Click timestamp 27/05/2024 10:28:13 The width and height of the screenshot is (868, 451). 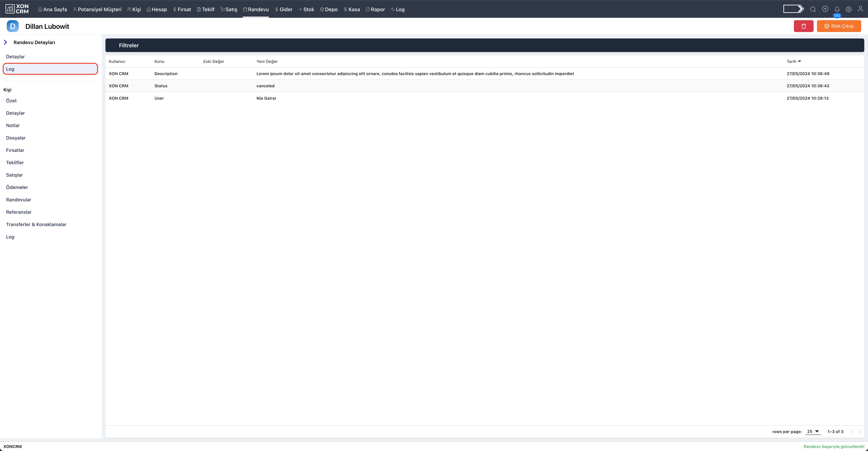pos(808,98)
